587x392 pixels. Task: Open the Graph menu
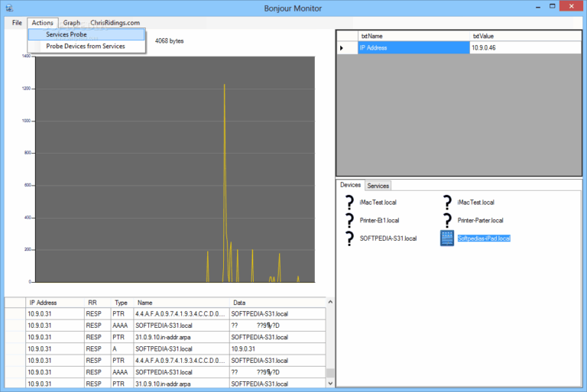(71, 23)
